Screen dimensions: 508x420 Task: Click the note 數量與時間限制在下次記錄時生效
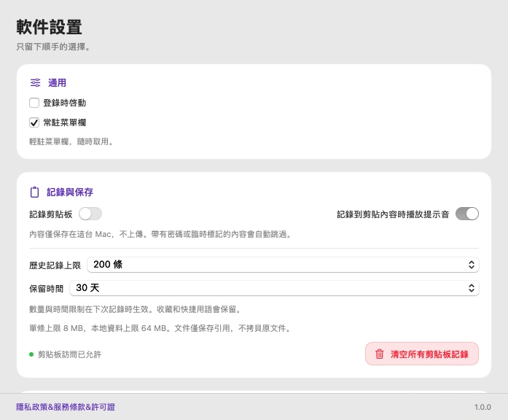point(135,309)
